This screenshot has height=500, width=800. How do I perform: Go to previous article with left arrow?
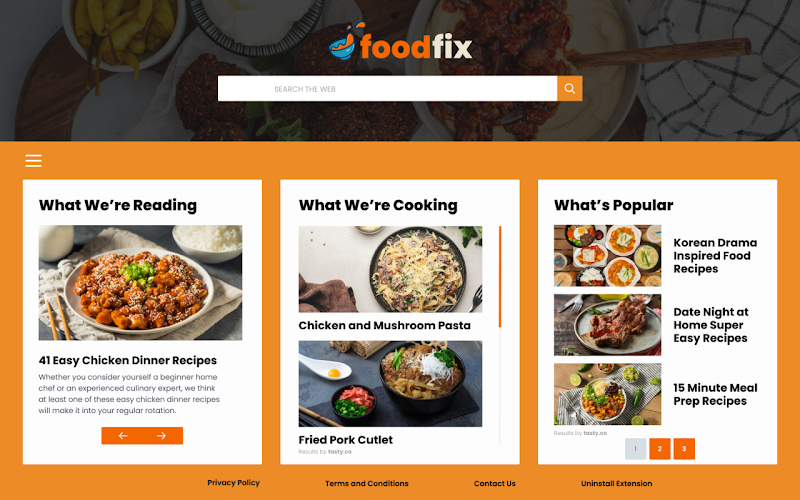point(122,436)
